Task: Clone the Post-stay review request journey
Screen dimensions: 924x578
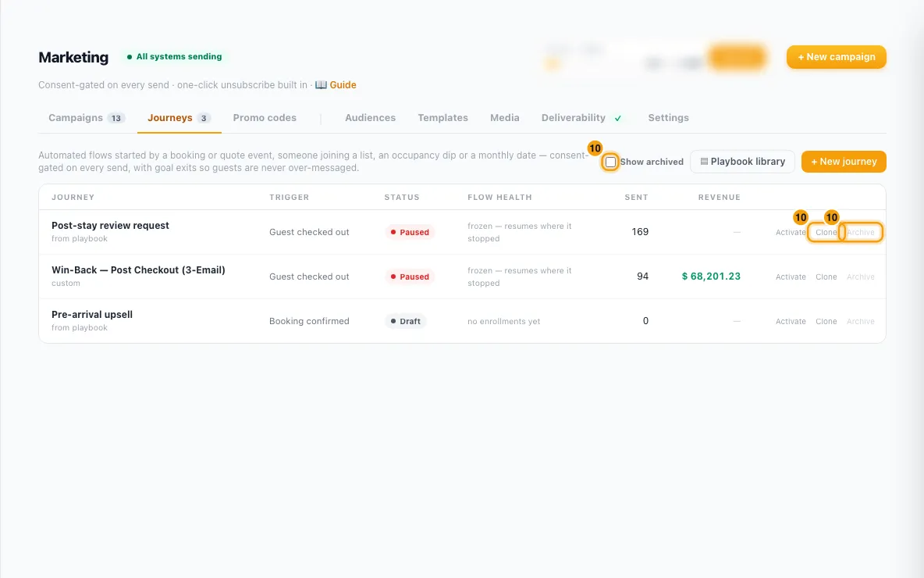Action: (826, 233)
